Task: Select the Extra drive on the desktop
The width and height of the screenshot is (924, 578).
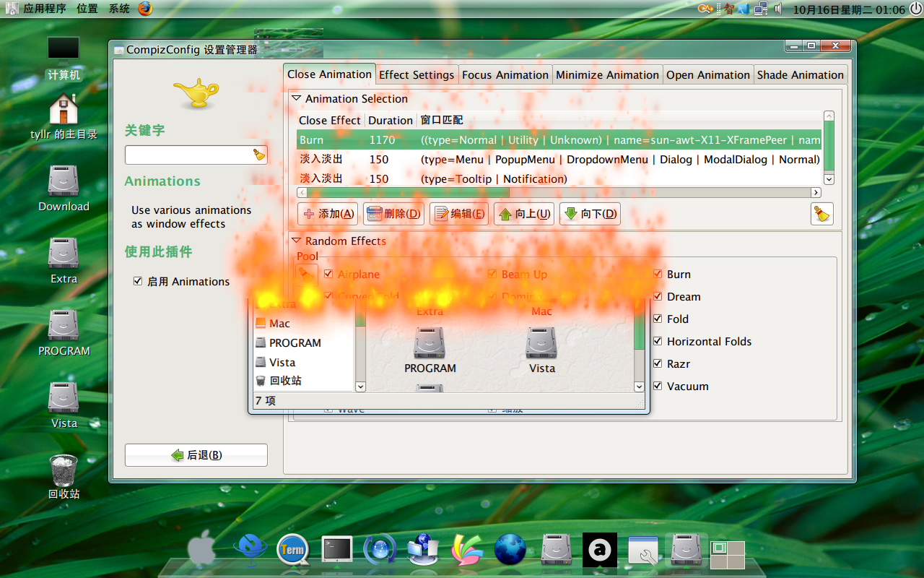Action: [64, 260]
